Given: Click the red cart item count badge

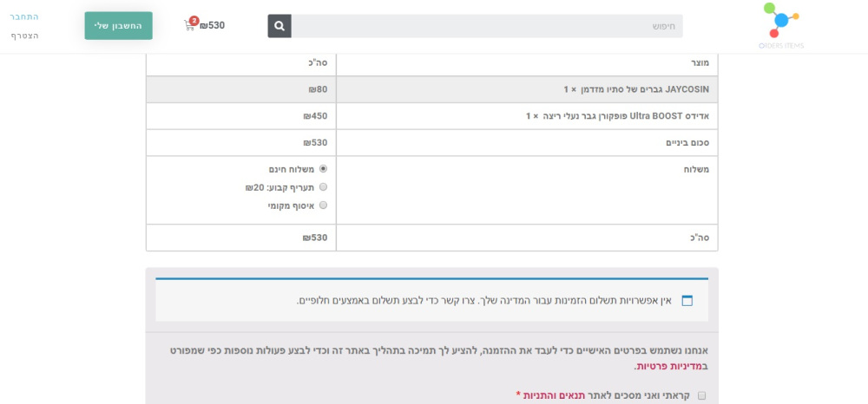Looking at the screenshot, I should tap(194, 20).
